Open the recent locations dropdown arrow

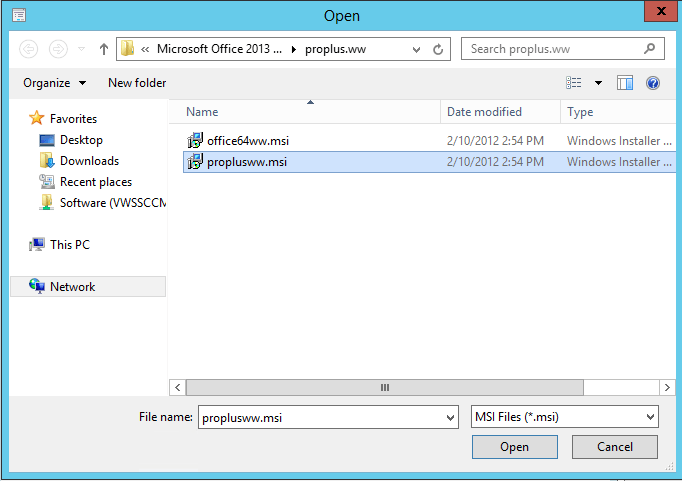click(x=81, y=49)
